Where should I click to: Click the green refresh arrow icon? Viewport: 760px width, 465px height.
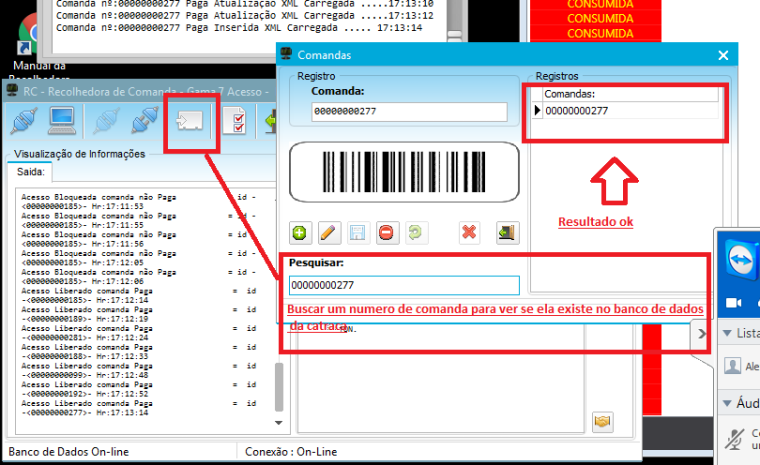click(415, 233)
